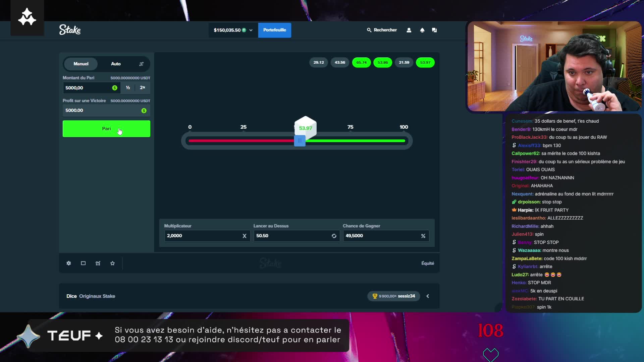Screen dimensions: 644x362
Task: Click chat username ZampaLaBete
Action: (x=527, y=258)
